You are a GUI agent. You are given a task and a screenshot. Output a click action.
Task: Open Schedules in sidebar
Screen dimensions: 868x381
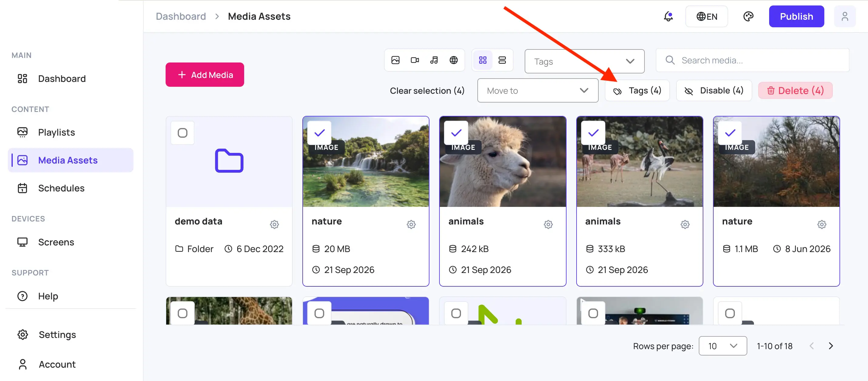pyautogui.click(x=71, y=188)
